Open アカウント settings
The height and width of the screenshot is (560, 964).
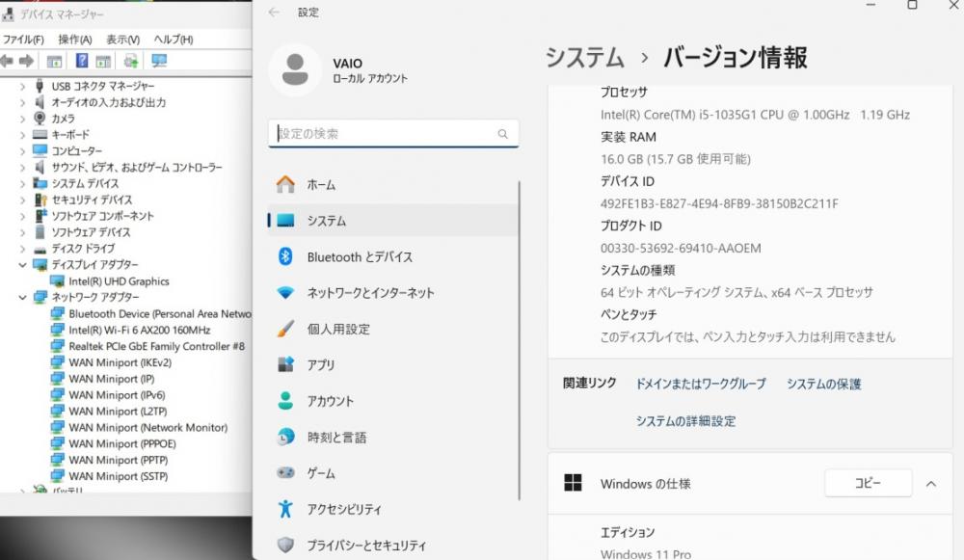(x=393, y=401)
